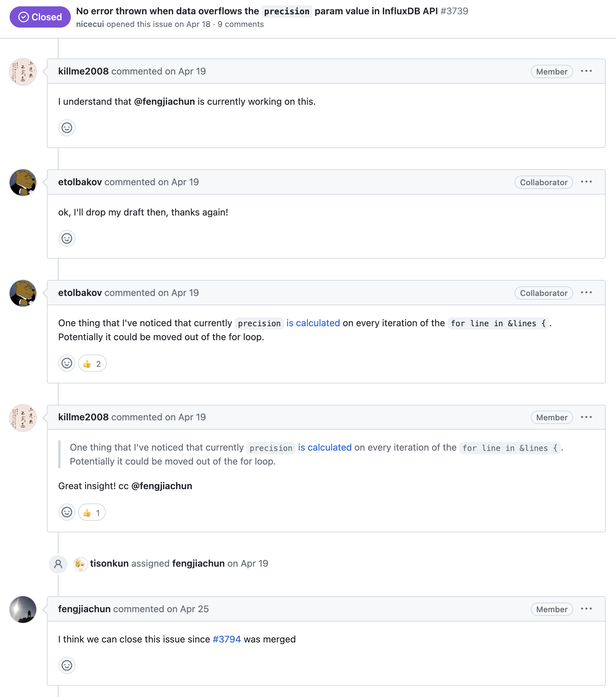The height and width of the screenshot is (697, 616).
Task: Add emoji reaction to 'drop my draft' comment
Action: [x=67, y=238]
